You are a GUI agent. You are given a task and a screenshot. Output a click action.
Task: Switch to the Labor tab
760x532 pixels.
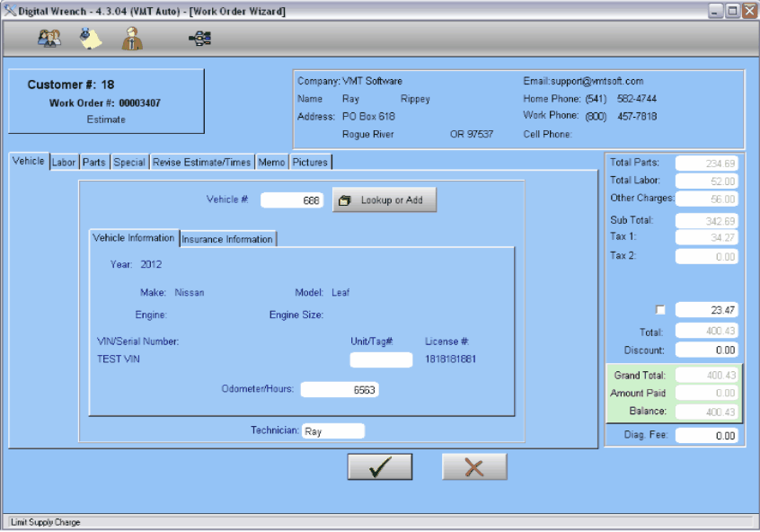[x=64, y=163]
